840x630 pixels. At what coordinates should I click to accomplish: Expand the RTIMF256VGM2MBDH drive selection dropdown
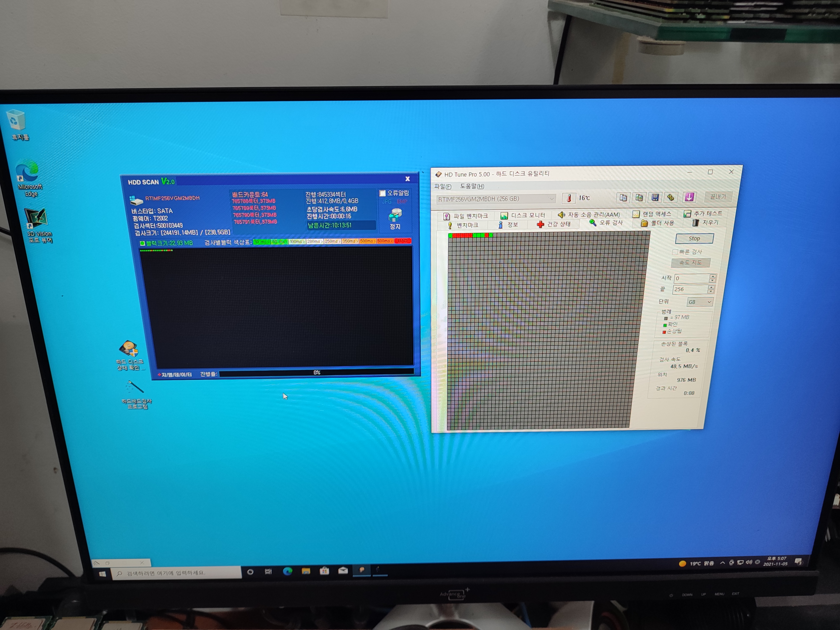[x=551, y=199]
